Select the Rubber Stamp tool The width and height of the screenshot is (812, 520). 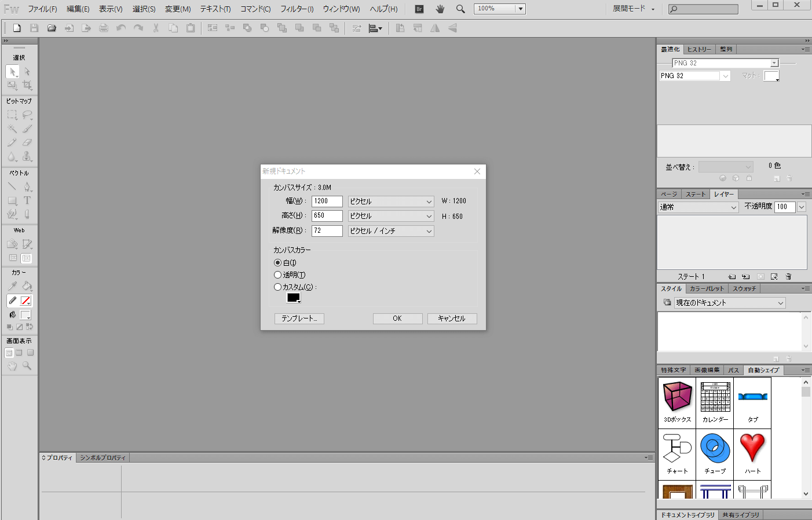[27, 156]
